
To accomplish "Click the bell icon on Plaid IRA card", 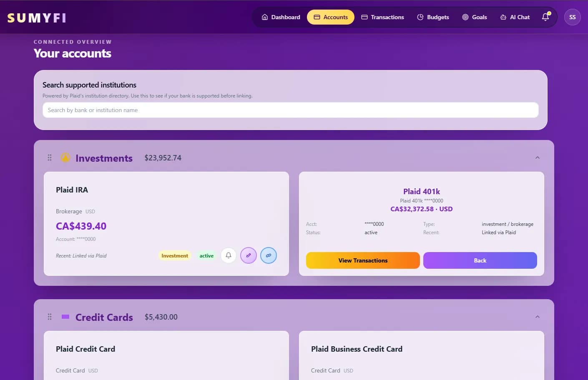I will pyautogui.click(x=229, y=255).
